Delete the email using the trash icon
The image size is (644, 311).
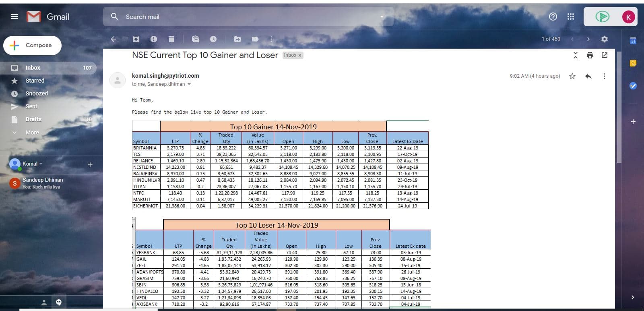[171, 39]
